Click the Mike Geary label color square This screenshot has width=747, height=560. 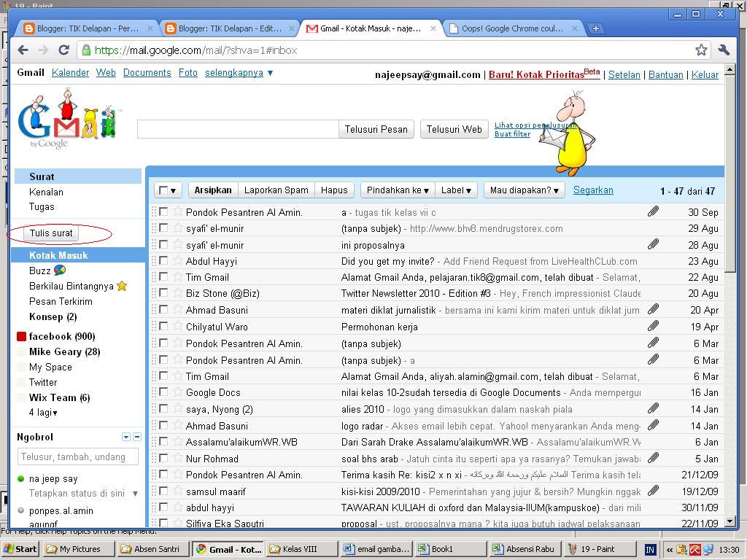21,352
